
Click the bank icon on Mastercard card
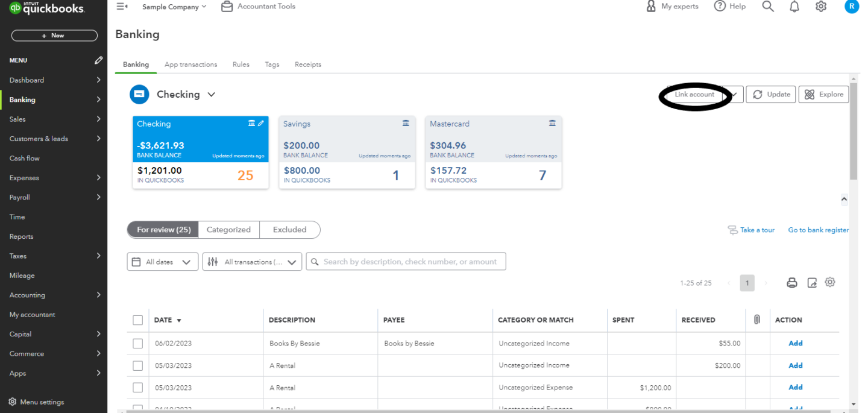[x=552, y=123]
